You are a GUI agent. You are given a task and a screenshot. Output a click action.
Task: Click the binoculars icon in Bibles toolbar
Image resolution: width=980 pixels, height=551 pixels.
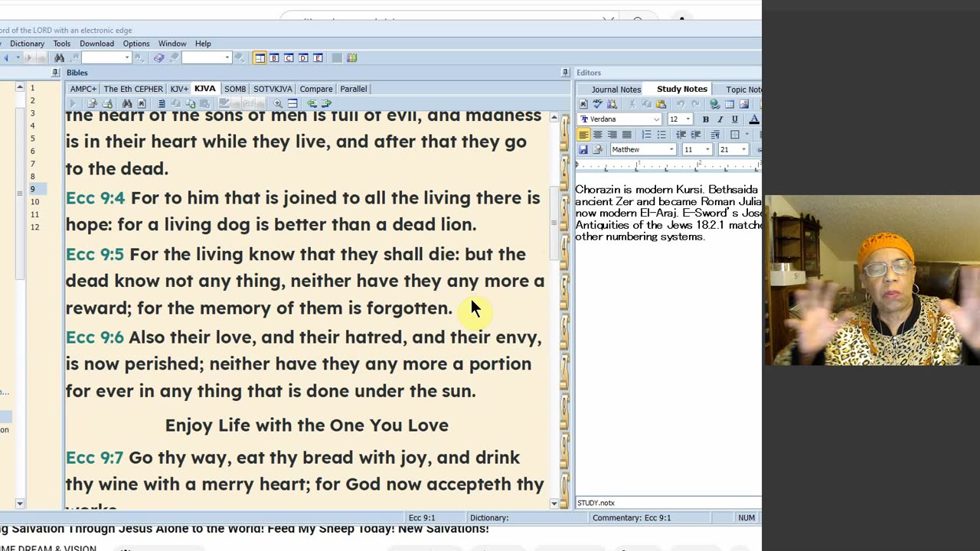(127, 103)
